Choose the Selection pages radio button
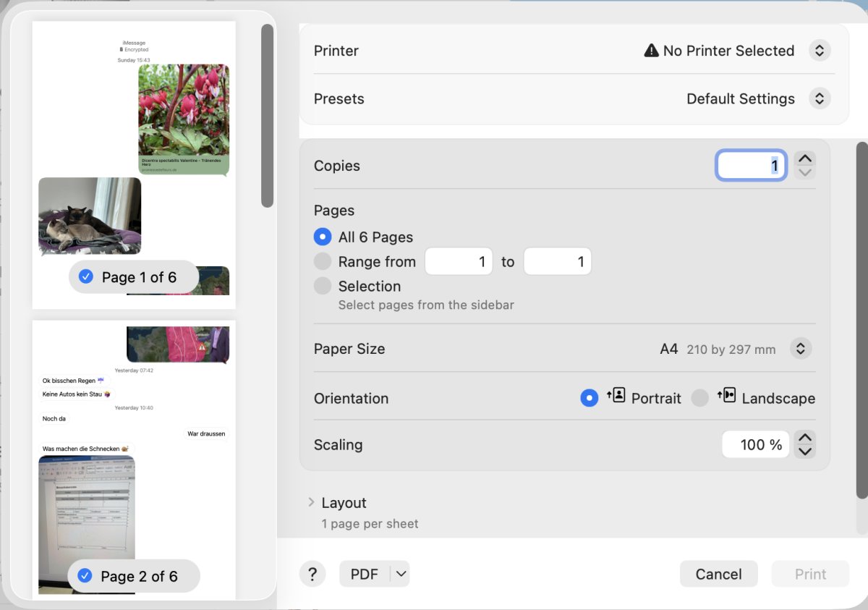The height and width of the screenshot is (610, 868). pos(323,286)
